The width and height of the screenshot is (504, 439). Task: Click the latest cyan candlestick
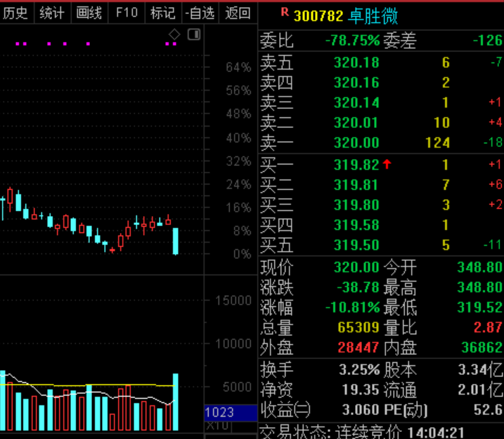tap(176, 241)
